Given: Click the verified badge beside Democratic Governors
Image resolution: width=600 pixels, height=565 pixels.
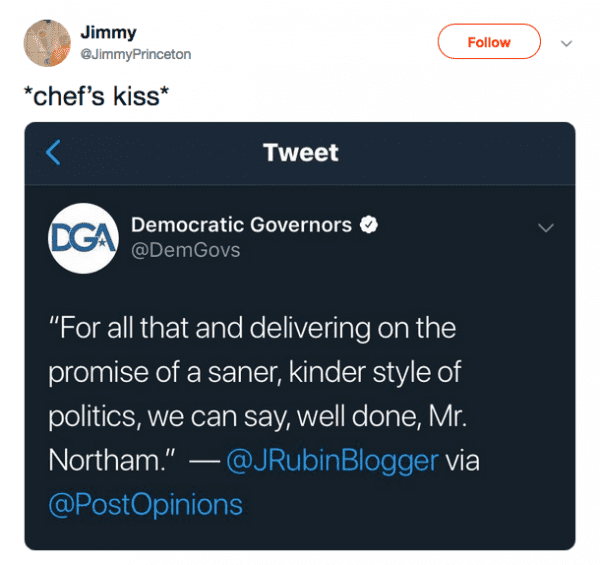Looking at the screenshot, I should [369, 225].
